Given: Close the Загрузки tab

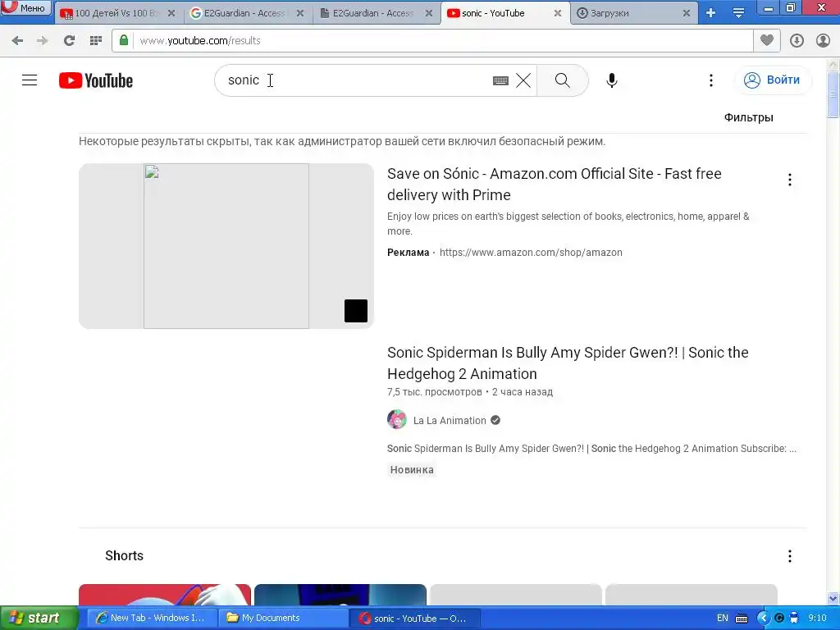Looking at the screenshot, I should coord(687,13).
